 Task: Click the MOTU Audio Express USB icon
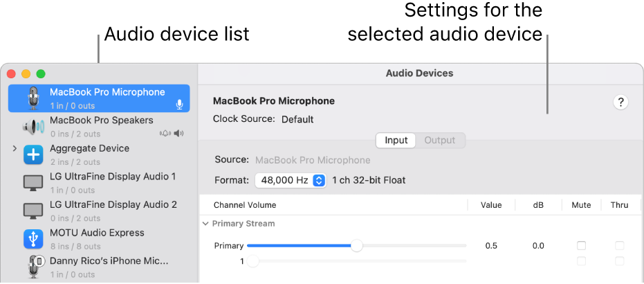(x=33, y=239)
